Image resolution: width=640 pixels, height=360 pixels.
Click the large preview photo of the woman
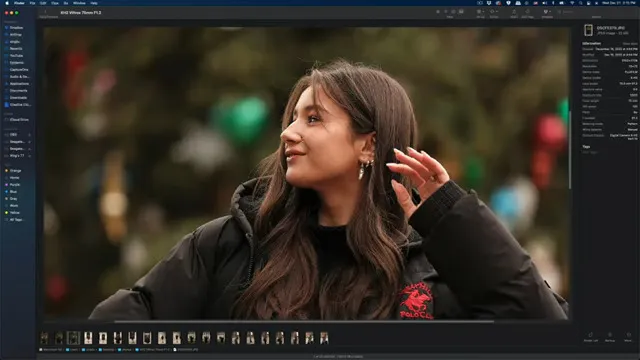pos(306,173)
